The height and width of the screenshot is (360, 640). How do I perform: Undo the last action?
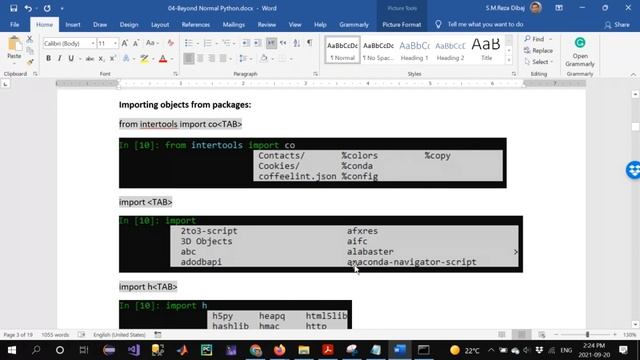pyautogui.click(x=28, y=8)
